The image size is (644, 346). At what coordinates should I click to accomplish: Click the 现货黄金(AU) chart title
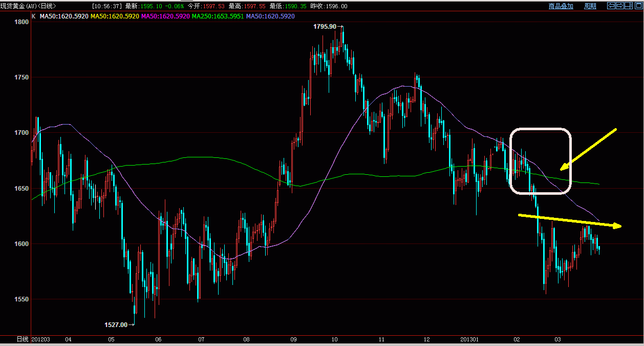pos(28,6)
